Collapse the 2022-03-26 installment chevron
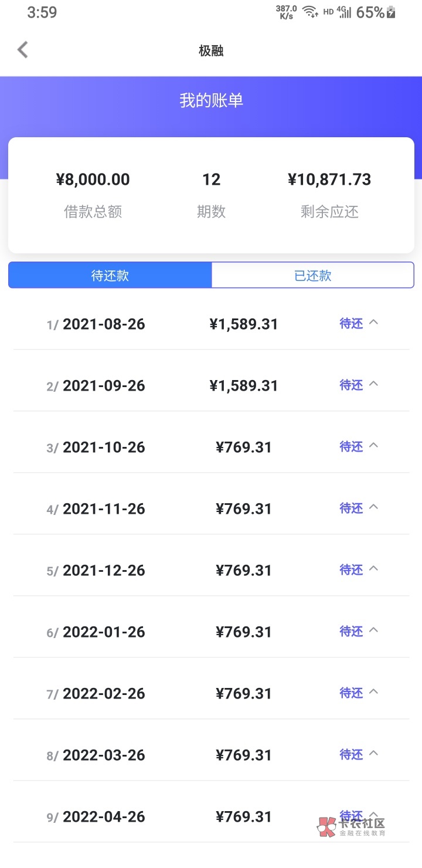Image resolution: width=422 pixels, height=868 pixels. (x=373, y=753)
